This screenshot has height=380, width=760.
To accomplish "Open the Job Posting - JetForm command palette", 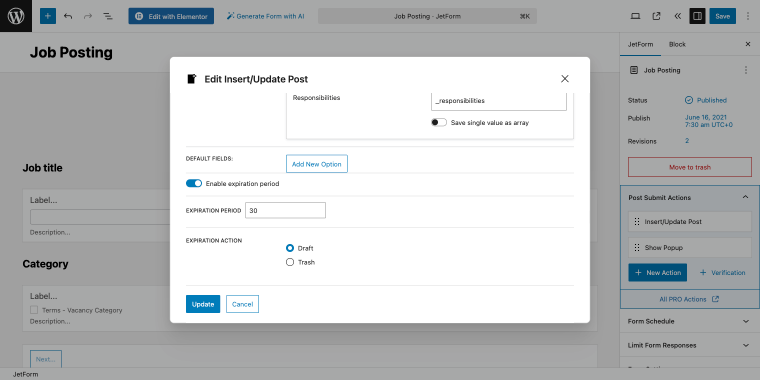I will pos(427,16).
